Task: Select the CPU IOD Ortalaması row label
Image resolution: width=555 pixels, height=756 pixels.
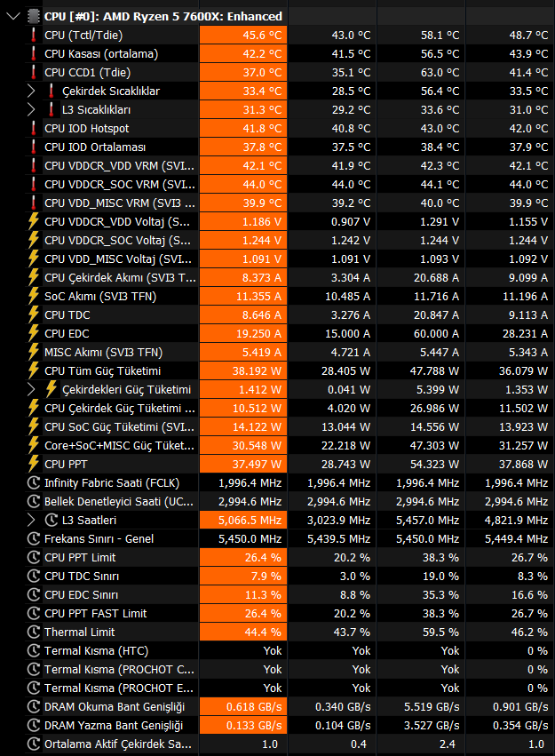Action: [95, 147]
